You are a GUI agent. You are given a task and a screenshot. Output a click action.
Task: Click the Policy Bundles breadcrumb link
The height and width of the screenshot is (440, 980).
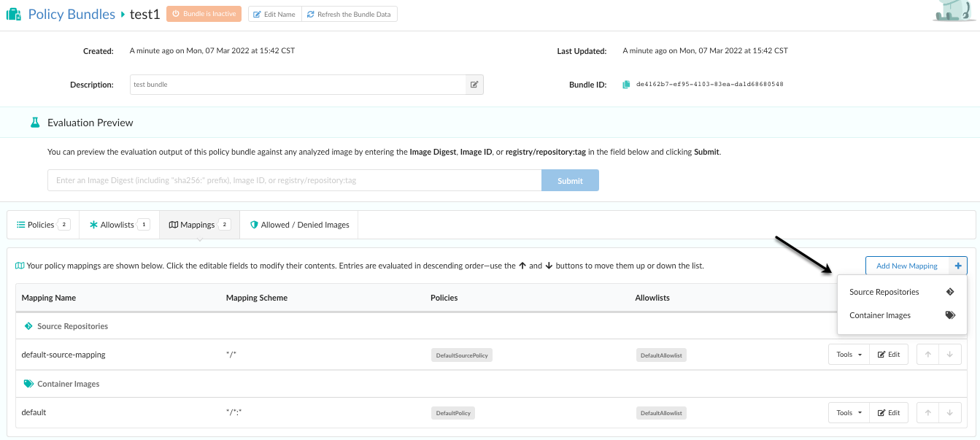[72, 14]
